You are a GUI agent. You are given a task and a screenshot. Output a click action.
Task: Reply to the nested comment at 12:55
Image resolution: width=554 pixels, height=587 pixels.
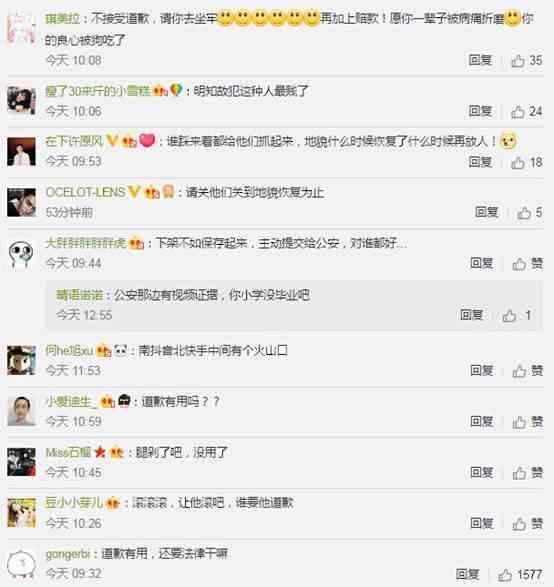tap(472, 315)
